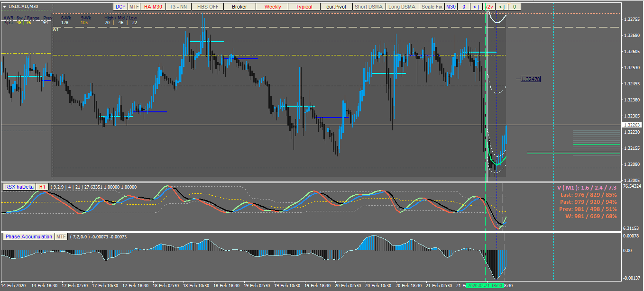Image resolution: width=644 pixels, height=291 pixels.
Task: Click the red v2v button
Action: [x=489, y=7]
